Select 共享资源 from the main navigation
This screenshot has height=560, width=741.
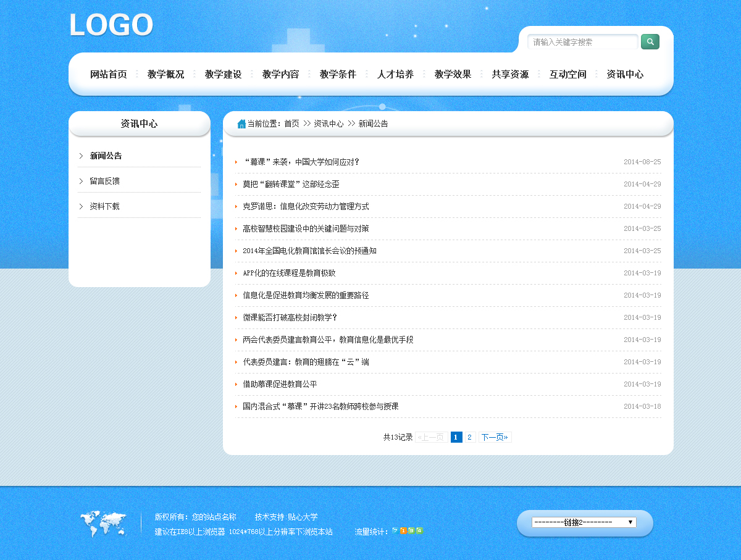coord(510,75)
